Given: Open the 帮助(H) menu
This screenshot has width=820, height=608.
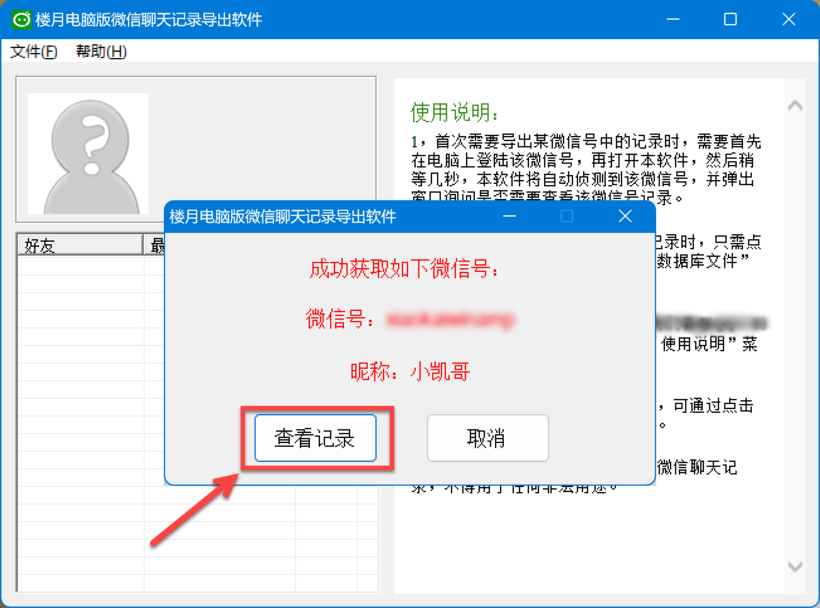Looking at the screenshot, I should pyautogui.click(x=101, y=51).
